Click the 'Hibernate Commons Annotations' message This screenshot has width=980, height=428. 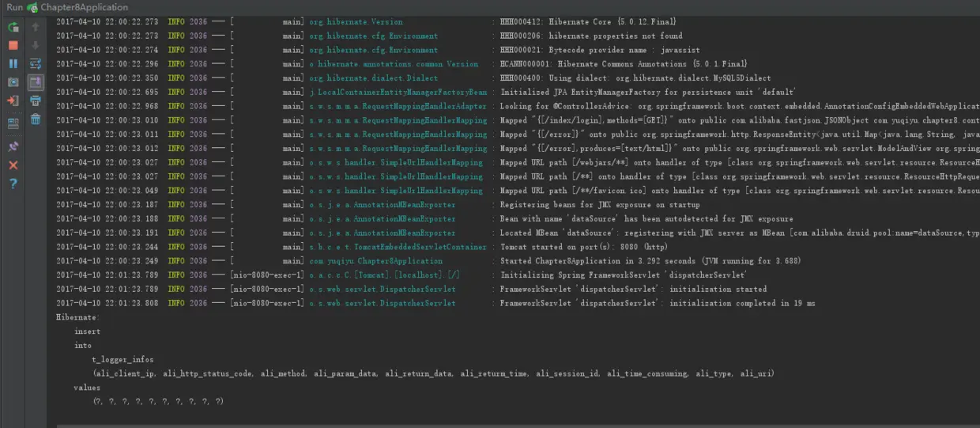pos(624,64)
